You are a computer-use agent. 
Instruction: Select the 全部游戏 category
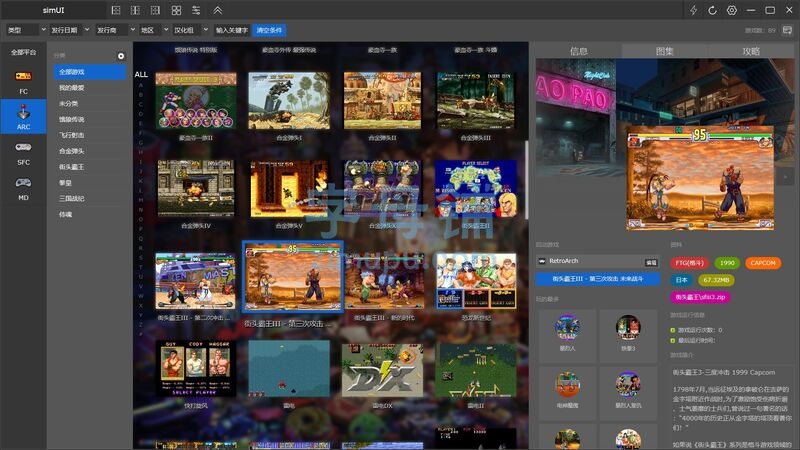pyautogui.click(x=90, y=72)
